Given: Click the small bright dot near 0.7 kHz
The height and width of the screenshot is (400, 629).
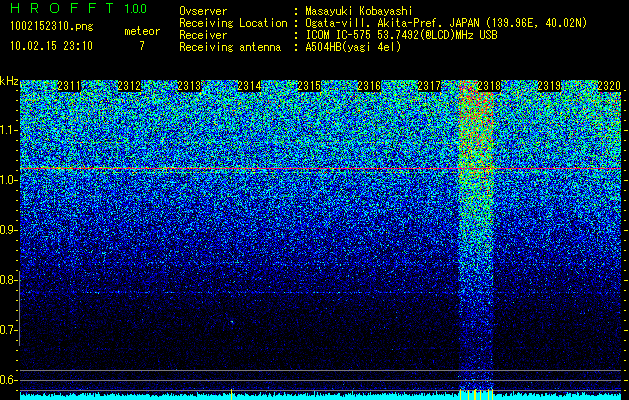Looking at the screenshot, I should pyautogui.click(x=232, y=322).
